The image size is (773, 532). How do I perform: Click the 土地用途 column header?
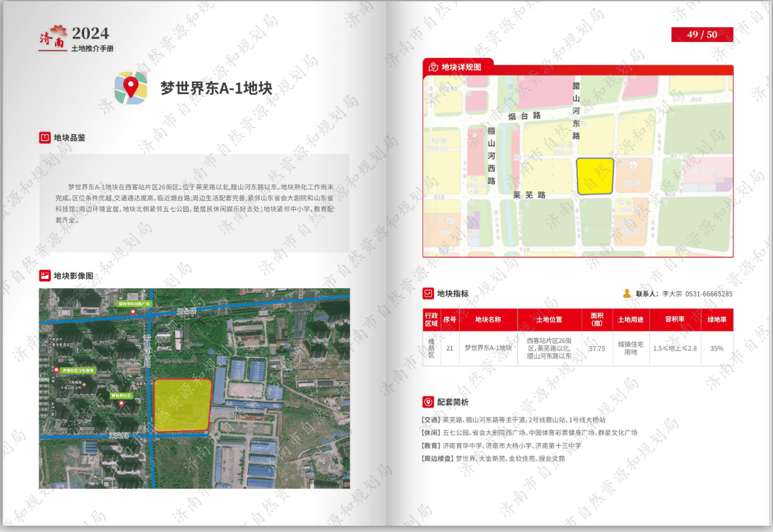630,320
